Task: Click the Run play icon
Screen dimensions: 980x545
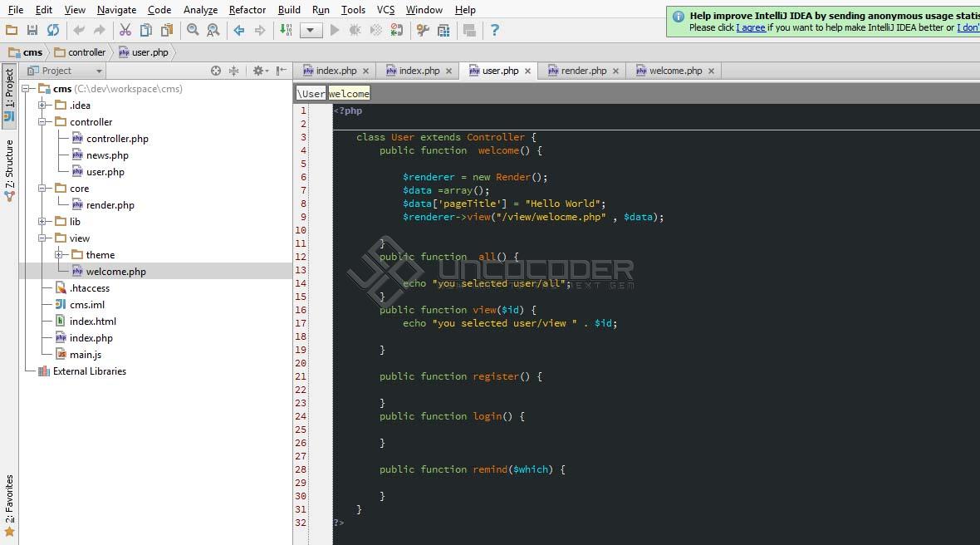Action: click(x=335, y=30)
